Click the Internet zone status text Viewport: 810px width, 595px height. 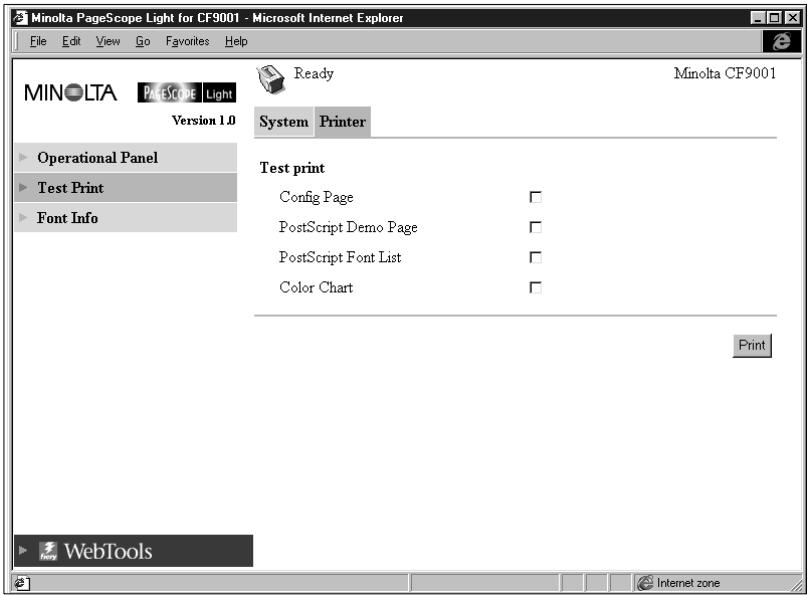point(688,583)
